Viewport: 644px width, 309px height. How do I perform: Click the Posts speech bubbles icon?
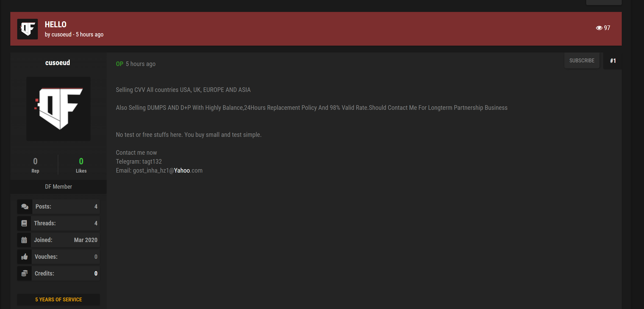25,207
